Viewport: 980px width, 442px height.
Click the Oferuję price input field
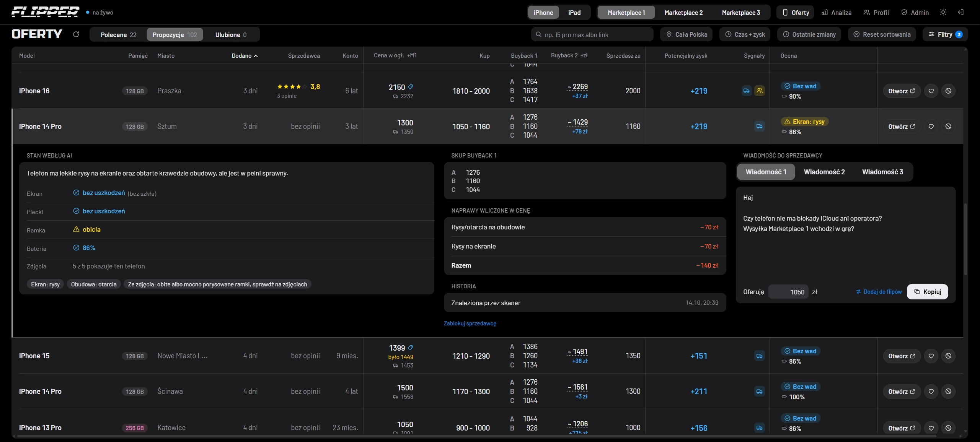click(788, 292)
